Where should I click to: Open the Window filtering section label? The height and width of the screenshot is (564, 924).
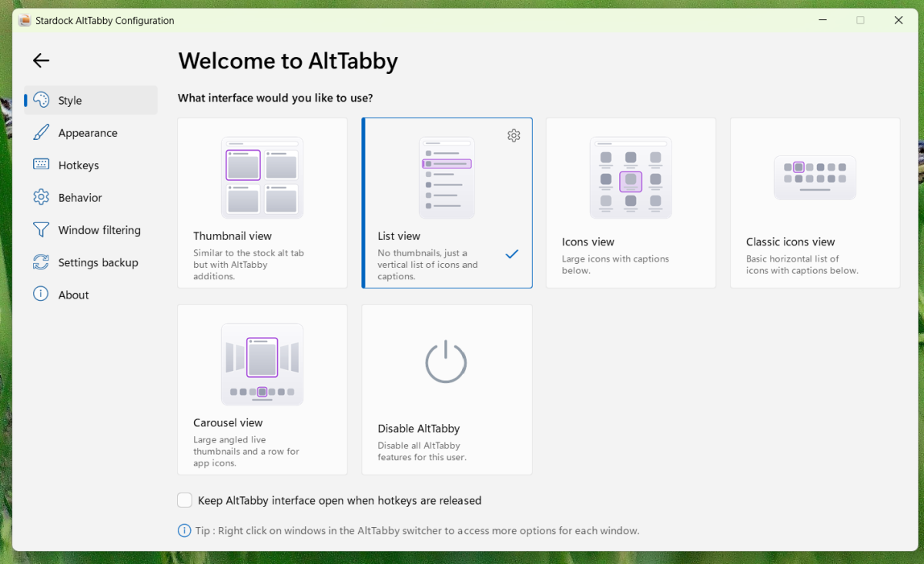[99, 229]
